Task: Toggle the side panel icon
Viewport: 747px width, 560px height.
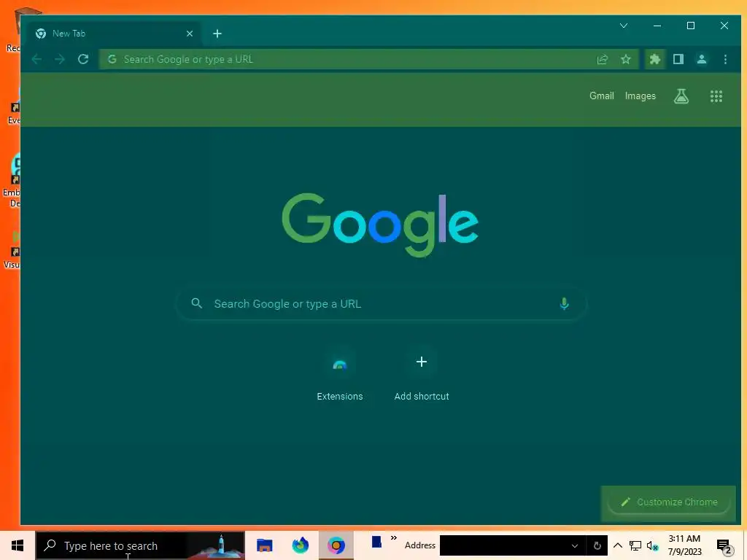Action: (678, 60)
